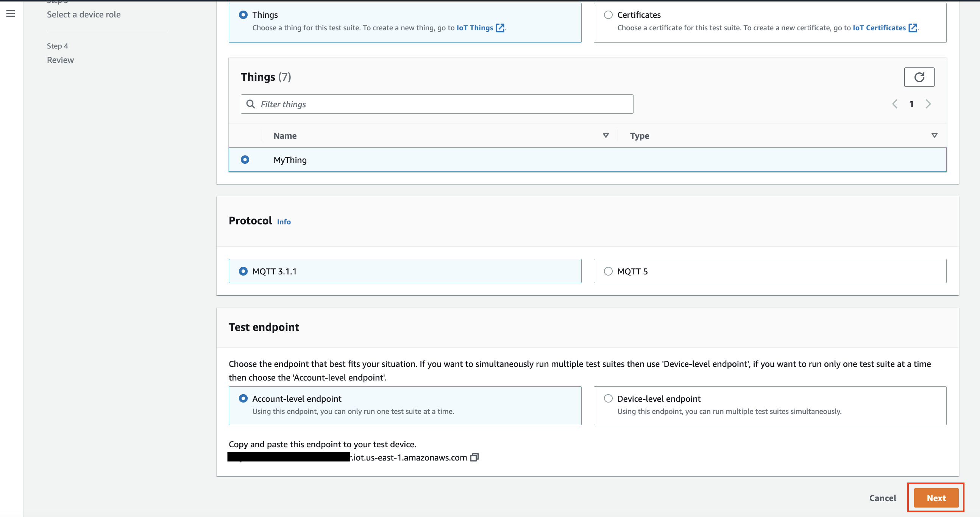Open Select a device role step

(x=84, y=14)
